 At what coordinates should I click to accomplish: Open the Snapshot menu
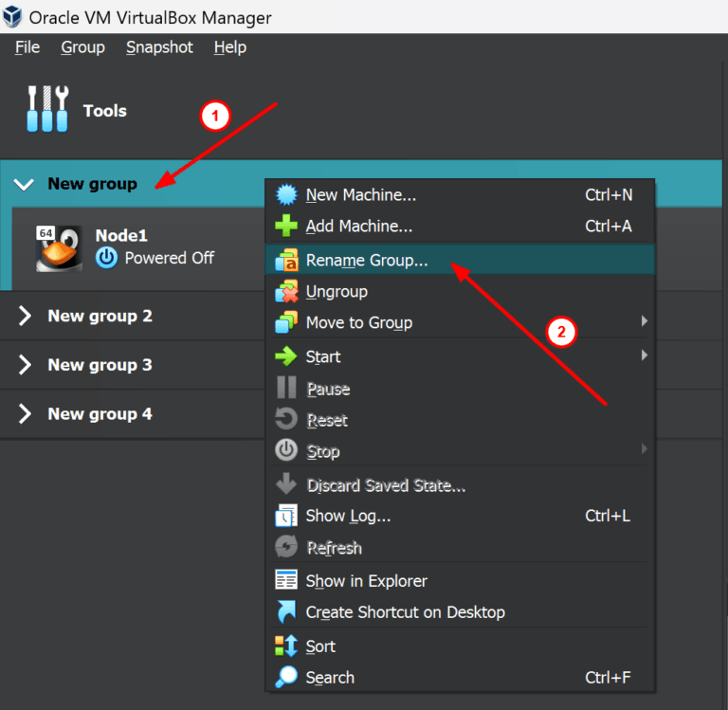[159, 47]
